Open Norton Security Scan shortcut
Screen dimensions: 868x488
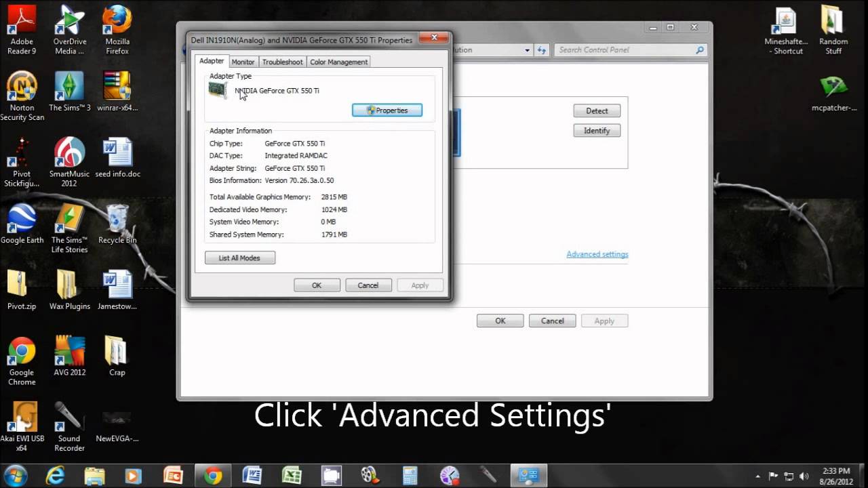22,97
